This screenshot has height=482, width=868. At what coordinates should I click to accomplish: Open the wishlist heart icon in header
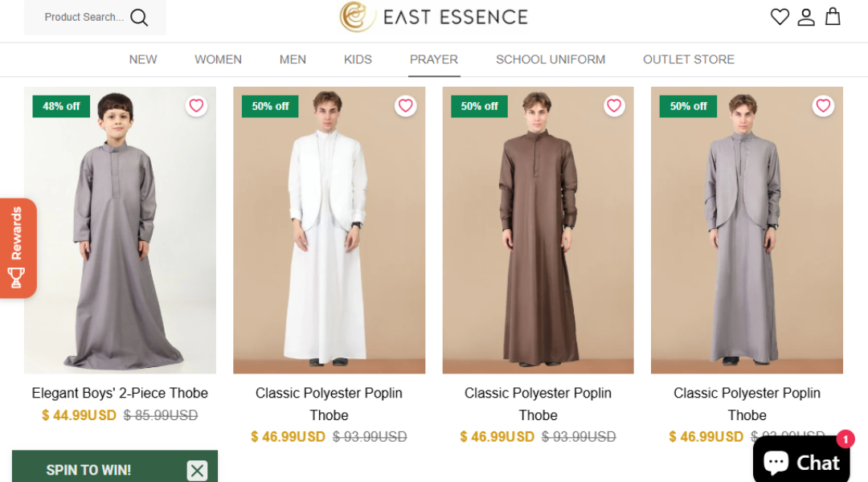coord(780,17)
